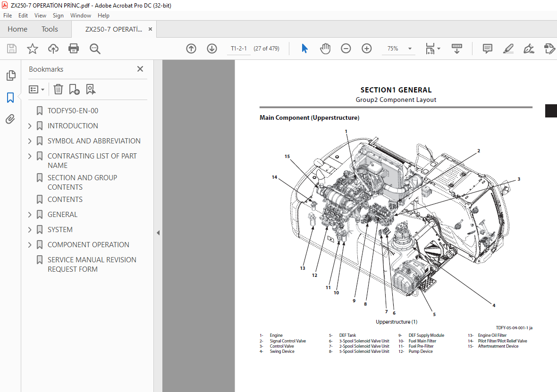Screen dimensions: 557x392
Task: Close the Bookmarks panel
Action: tap(140, 69)
